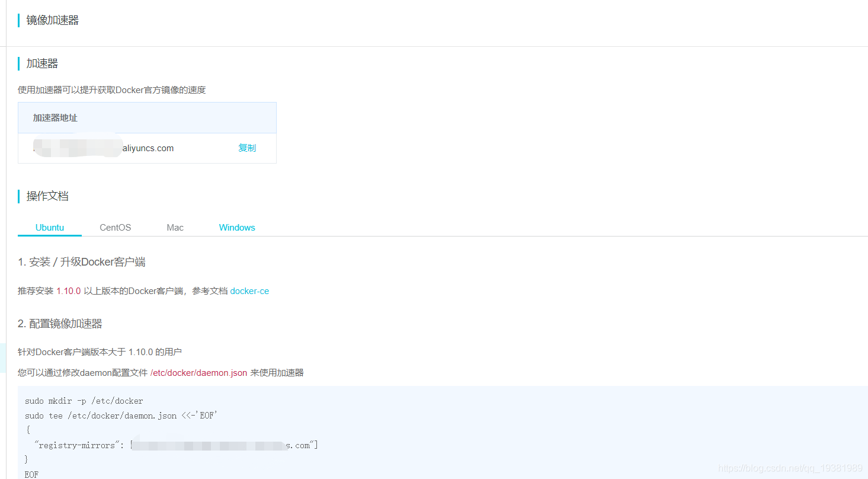The image size is (868, 479).
Task: Switch to the Ubuntu tab
Action: tap(50, 228)
